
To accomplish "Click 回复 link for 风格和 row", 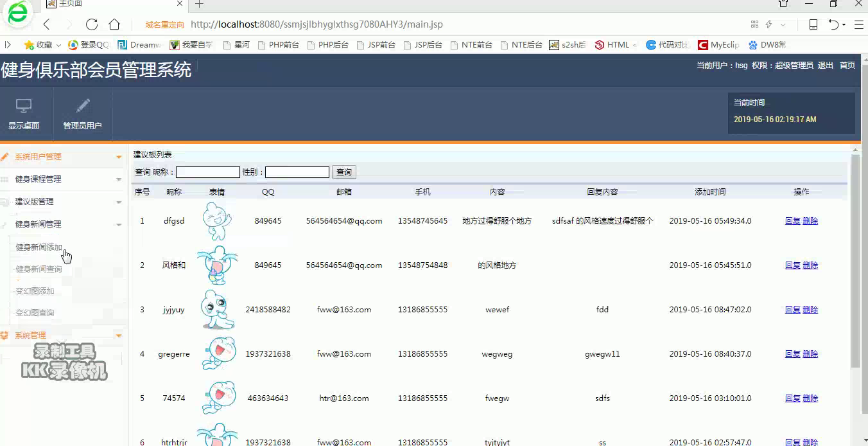I will coord(793,265).
